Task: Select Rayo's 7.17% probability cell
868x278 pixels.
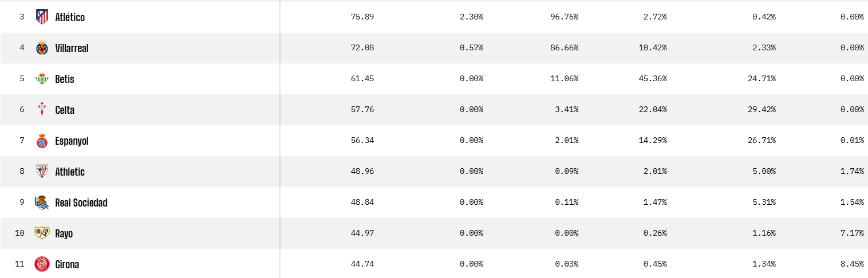Action: coord(852,233)
